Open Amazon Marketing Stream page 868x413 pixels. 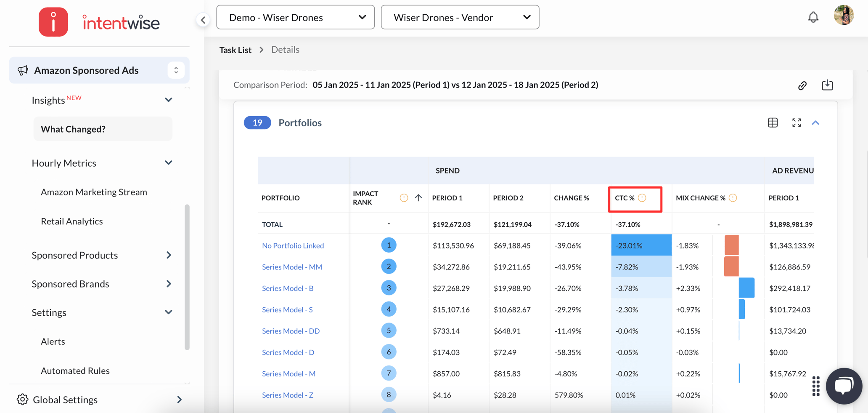[94, 192]
